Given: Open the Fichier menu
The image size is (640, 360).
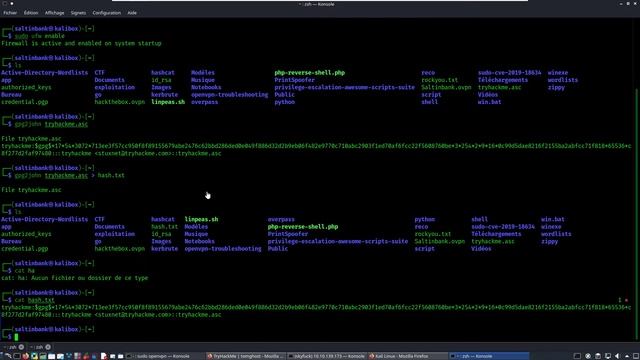Looking at the screenshot, I should pos(10,13).
